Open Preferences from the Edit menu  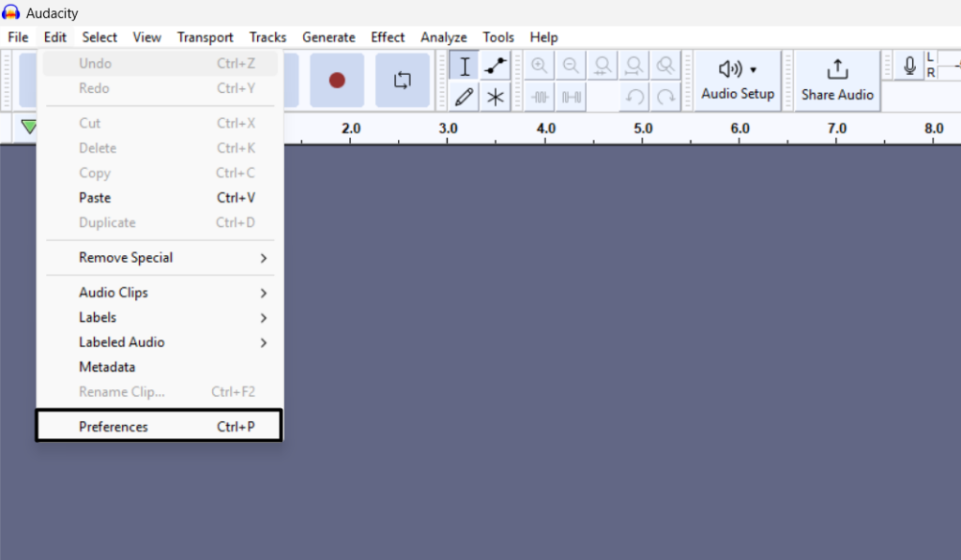coord(159,427)
